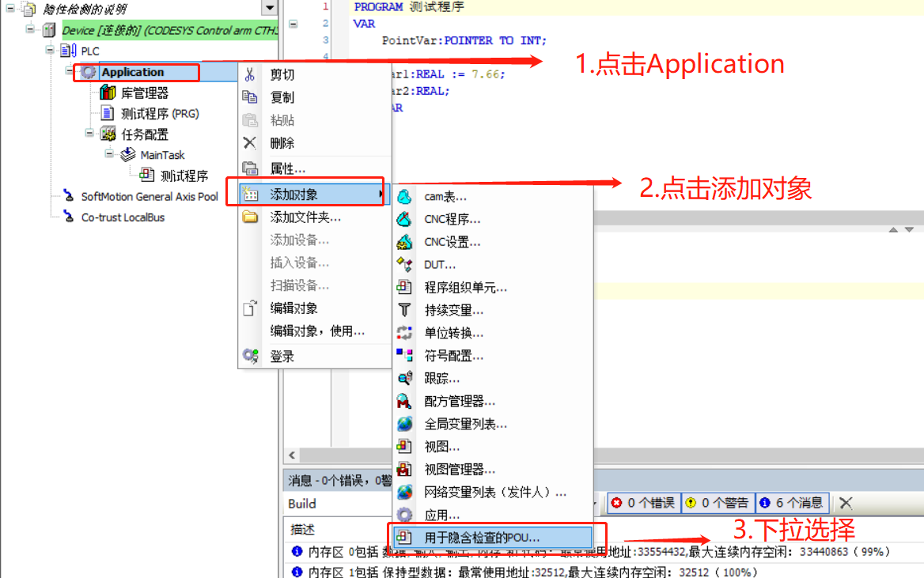Select 用于隐含检查的POU… in submenu

(493, 538)
